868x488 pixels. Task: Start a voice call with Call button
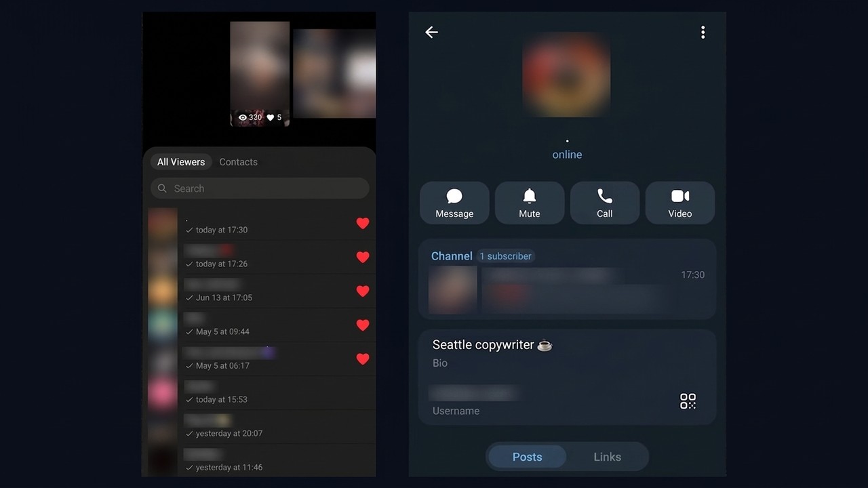(605, 203)
